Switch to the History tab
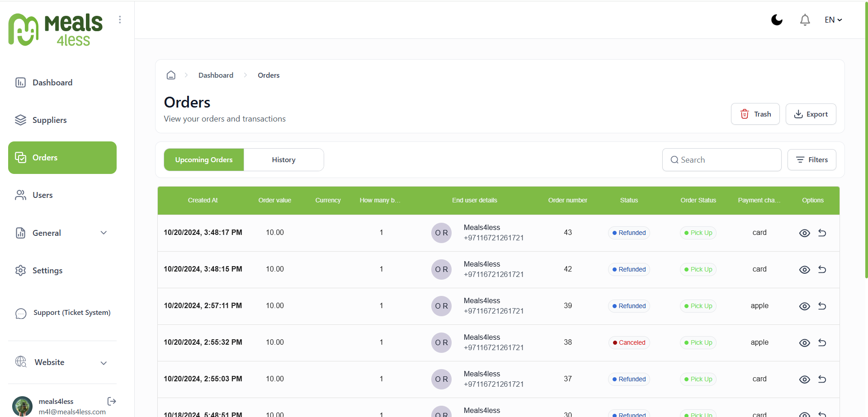The width and height of the screenshot is (868, 417). 284,160
